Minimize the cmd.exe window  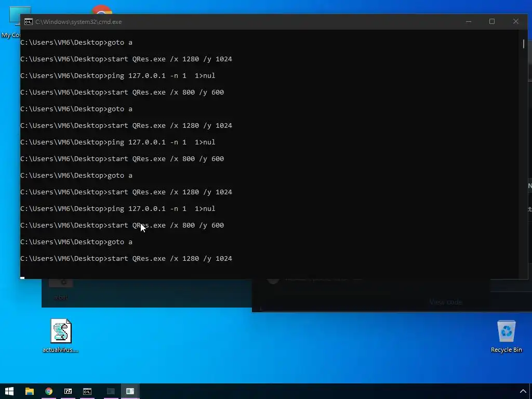[x=469, y=21]
